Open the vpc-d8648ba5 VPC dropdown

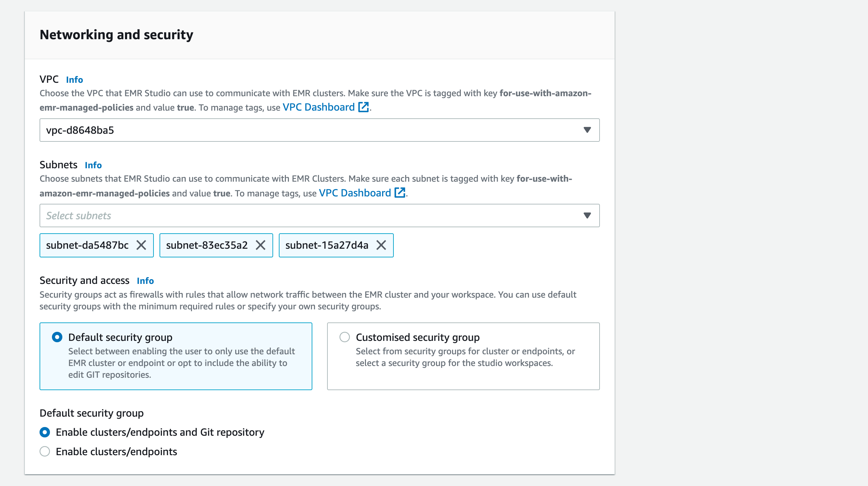click(x=303, y=130)
